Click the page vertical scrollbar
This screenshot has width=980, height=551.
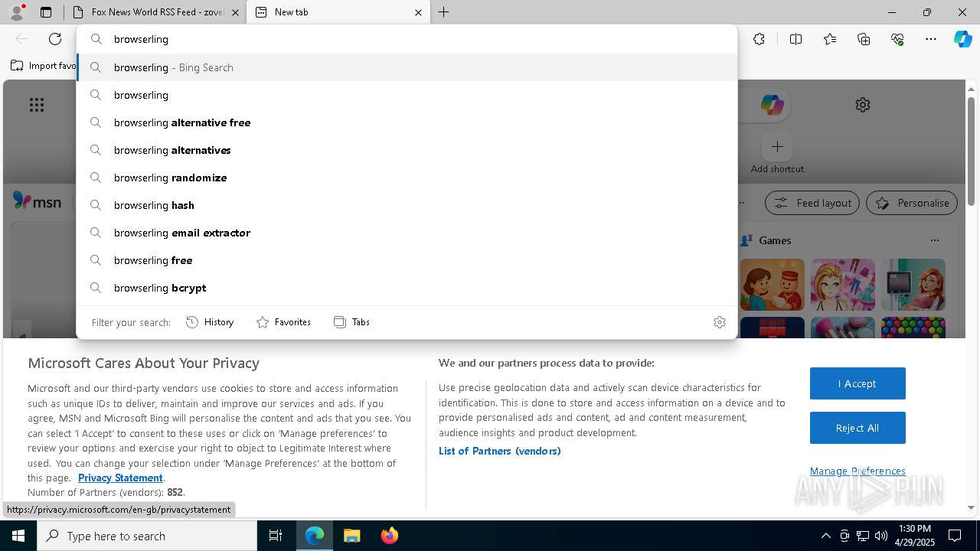point(972,152)
